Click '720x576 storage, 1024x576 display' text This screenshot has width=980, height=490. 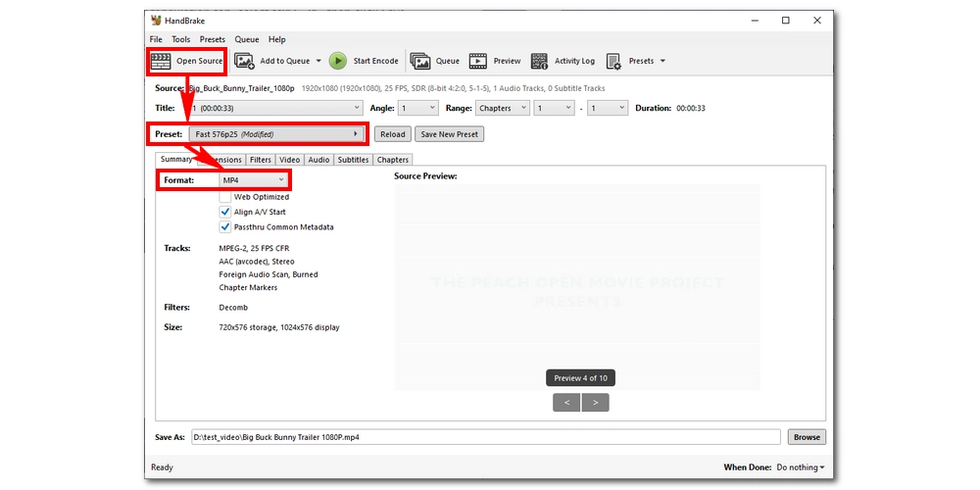point(279,327)
